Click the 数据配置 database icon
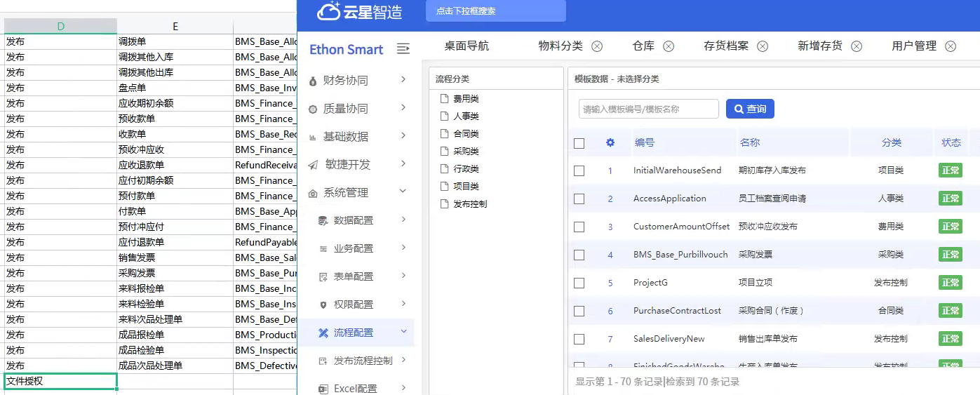The height and width of the screenshot is (395, 980). pos(323,220)
